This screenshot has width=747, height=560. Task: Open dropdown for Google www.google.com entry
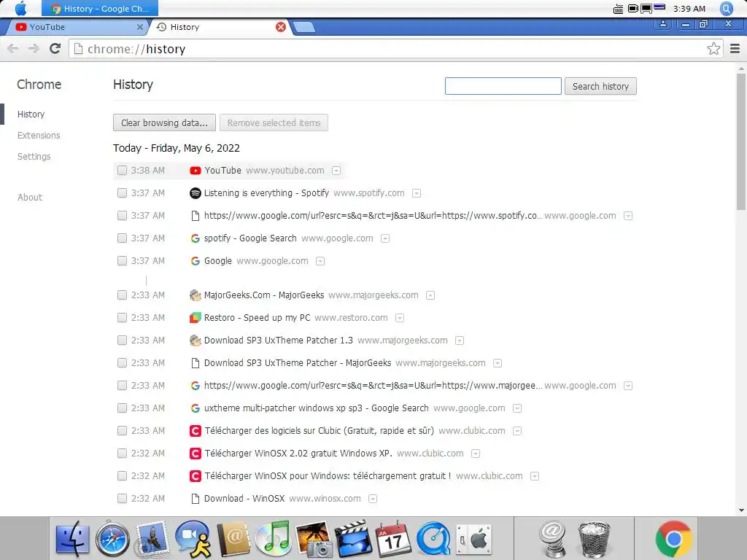click(x=320, y=261)
